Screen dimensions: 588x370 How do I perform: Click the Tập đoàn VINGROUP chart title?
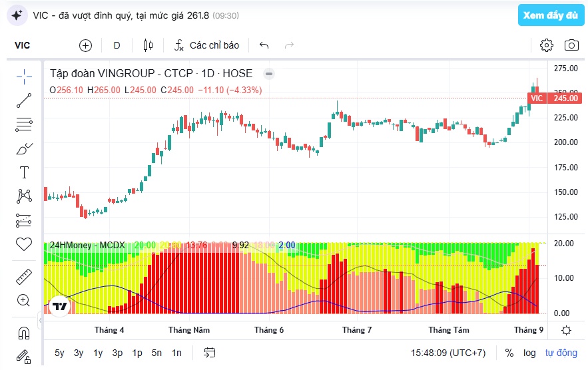pyautogui.click(x=151, y=73)
